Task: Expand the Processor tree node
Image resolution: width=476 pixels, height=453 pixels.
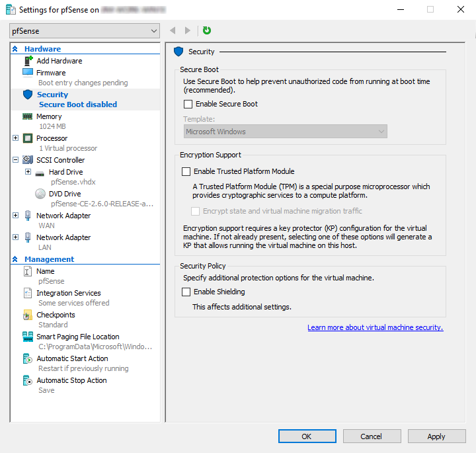Action: point(15,138)
